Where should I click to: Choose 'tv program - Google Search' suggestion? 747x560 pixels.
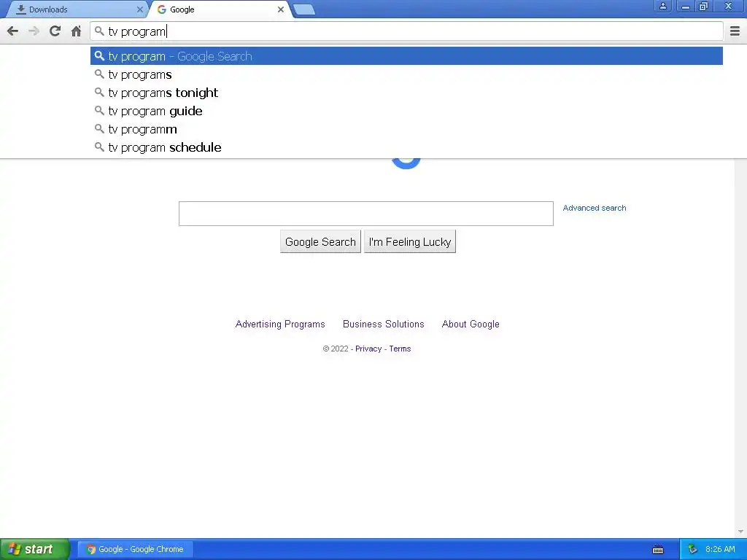coord(406,56)
